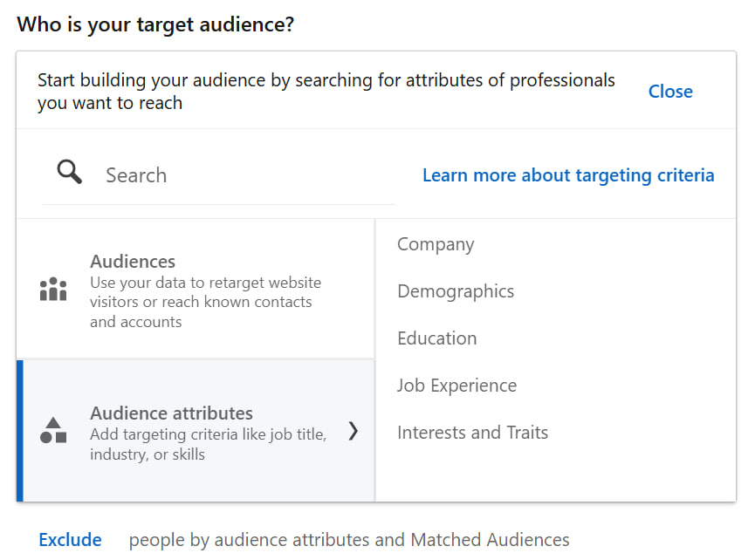
Task: Open the Job Experience category
Action: 456,386
